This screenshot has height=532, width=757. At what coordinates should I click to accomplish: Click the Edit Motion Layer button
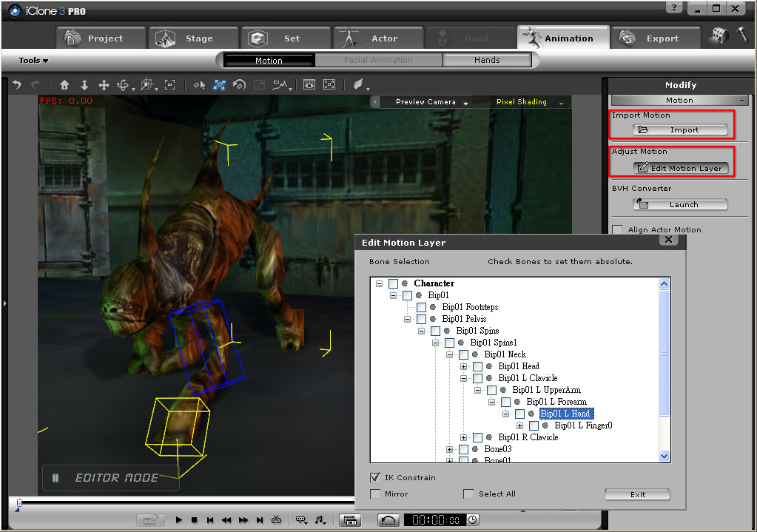click(681, 168)
